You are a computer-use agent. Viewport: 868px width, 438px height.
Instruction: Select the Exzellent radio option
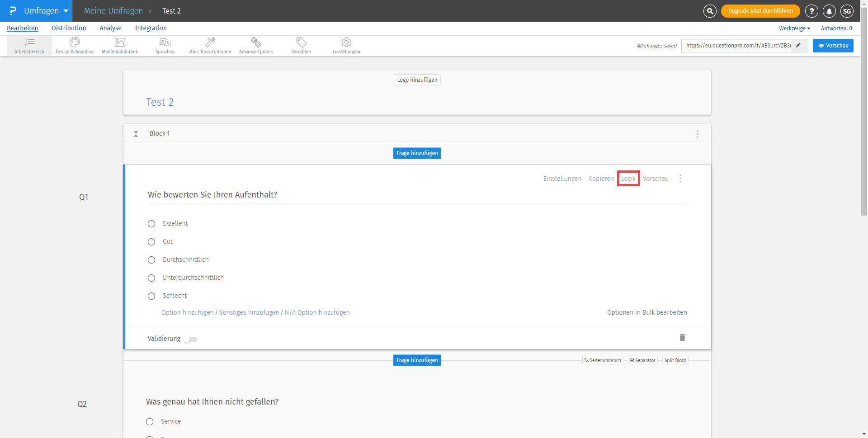point(151,224)
